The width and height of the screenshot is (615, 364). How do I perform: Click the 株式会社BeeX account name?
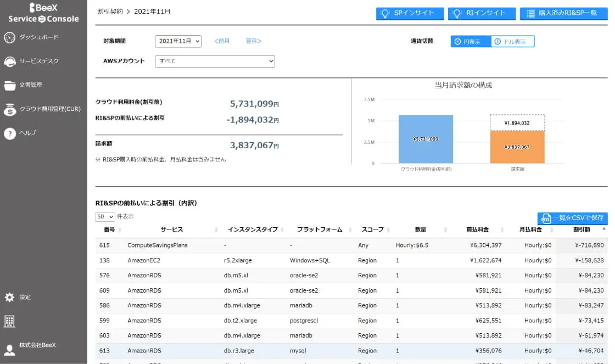pyautogui.click(x=38, y=345)
